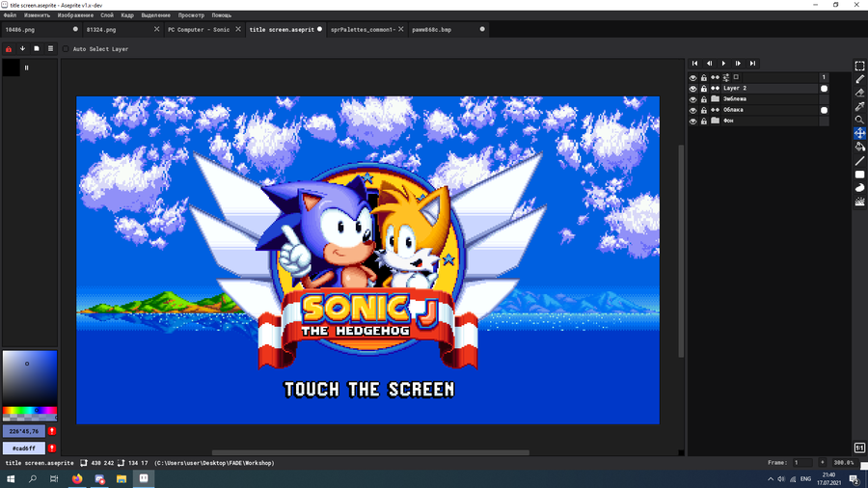
Task: Lock the Эмблема layer group
Action: 704,99
